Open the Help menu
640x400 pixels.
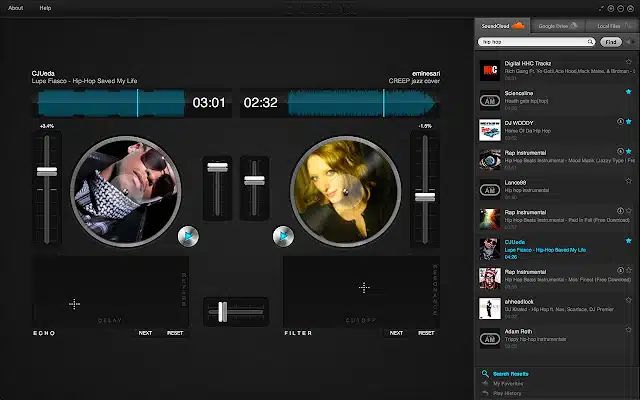point(45,8)
